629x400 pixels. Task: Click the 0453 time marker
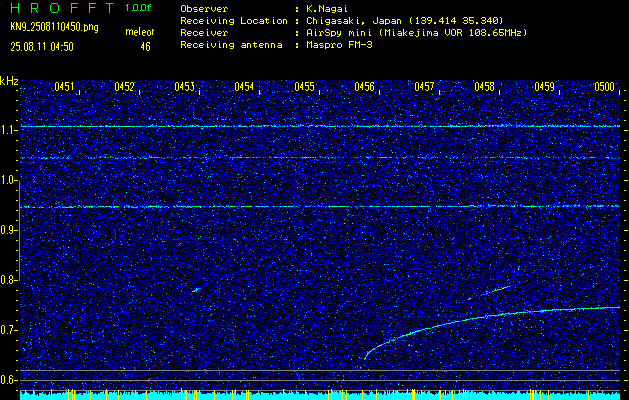[x=184, y=86]
